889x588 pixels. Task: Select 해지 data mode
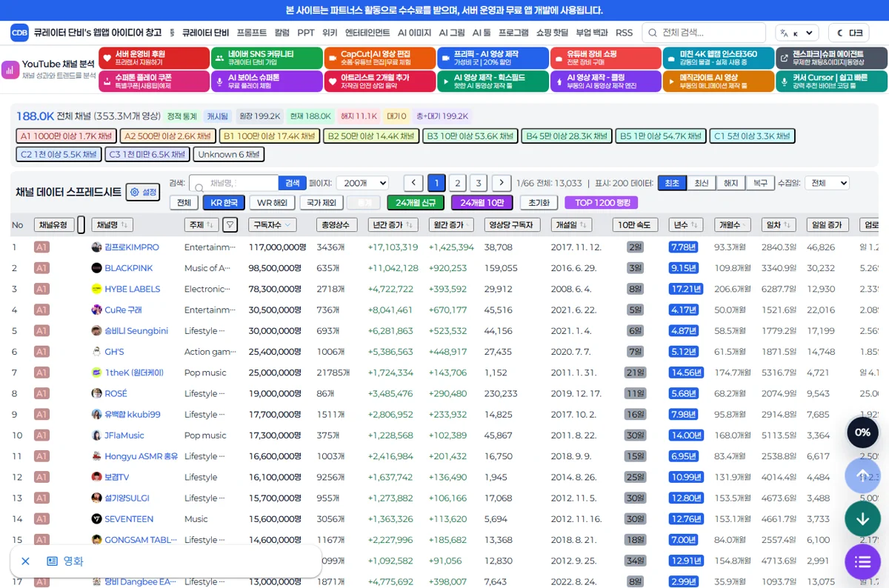tap(731, 183)
